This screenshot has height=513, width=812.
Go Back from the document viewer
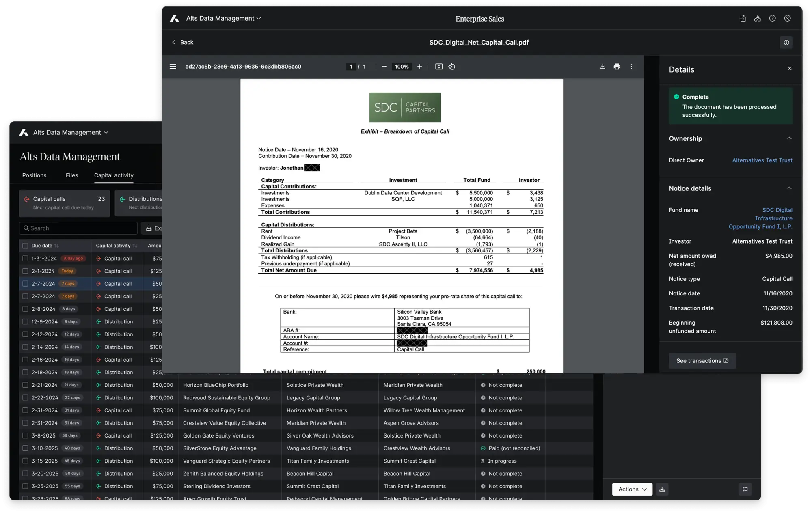pos(183,42)
